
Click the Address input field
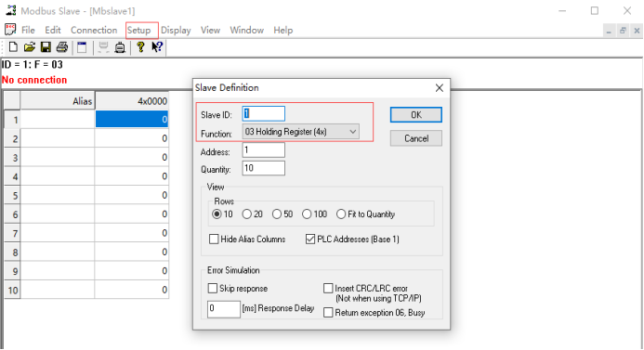pos(263,149)
